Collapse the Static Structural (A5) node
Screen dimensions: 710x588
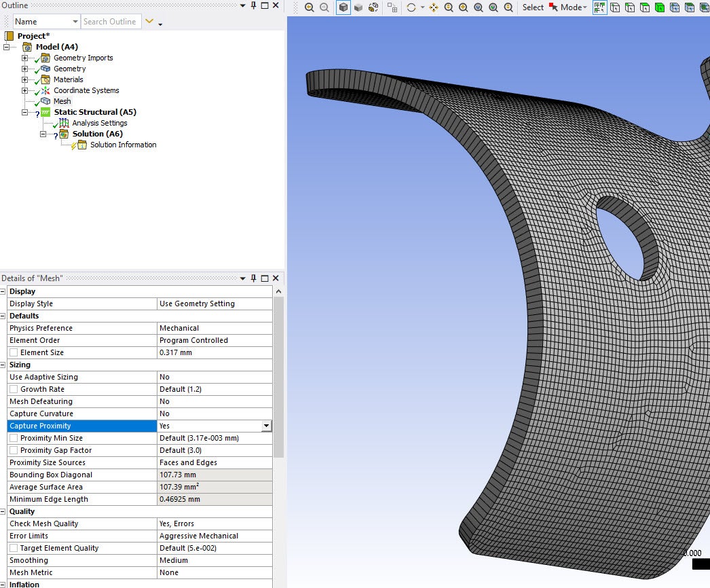tap(25, 112)
